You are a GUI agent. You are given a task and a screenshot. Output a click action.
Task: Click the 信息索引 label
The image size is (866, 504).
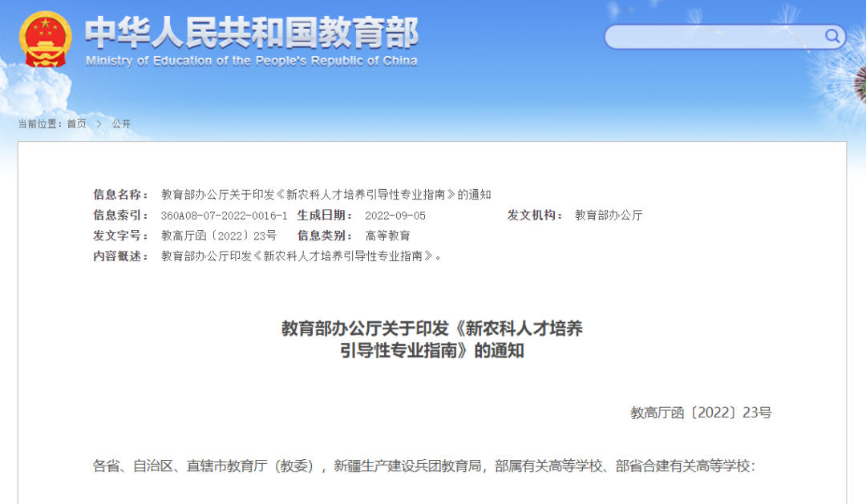tap(121, 216)
